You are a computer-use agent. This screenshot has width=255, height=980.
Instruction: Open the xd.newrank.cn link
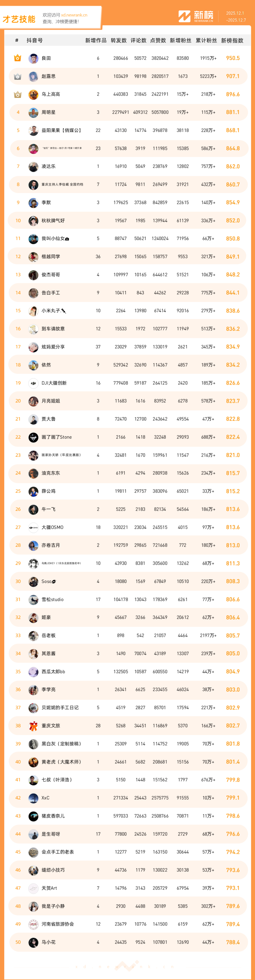[74, 15]
